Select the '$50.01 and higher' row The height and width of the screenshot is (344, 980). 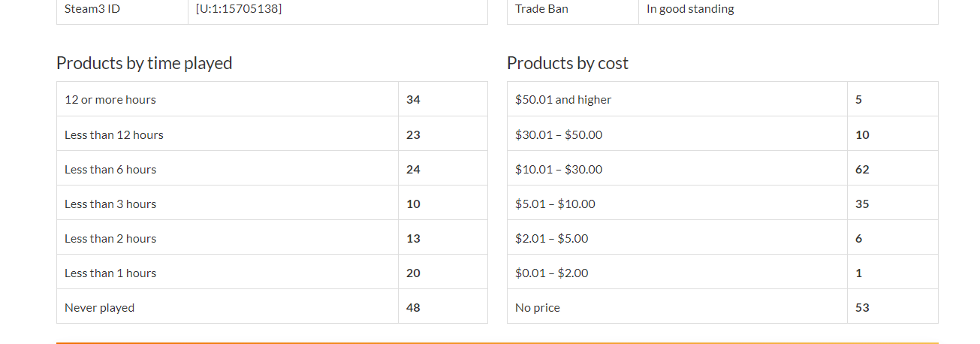(x=563, y=99)
